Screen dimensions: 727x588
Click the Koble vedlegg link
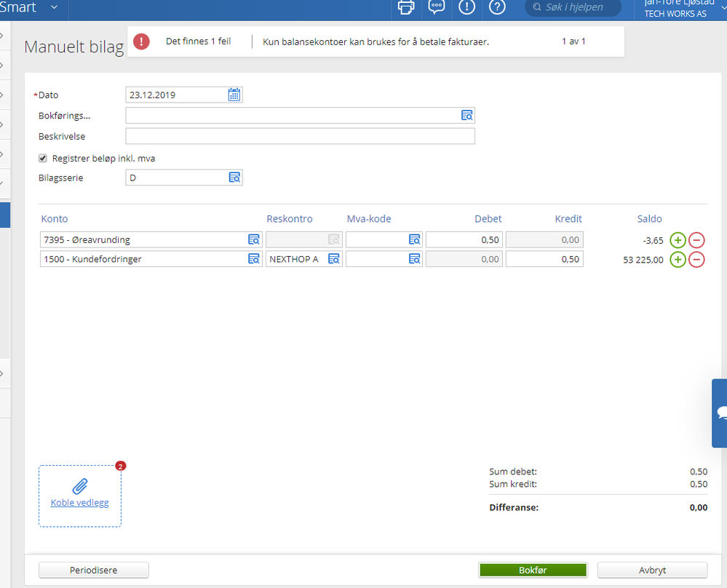pyautogui.click(x=80, y=503)
